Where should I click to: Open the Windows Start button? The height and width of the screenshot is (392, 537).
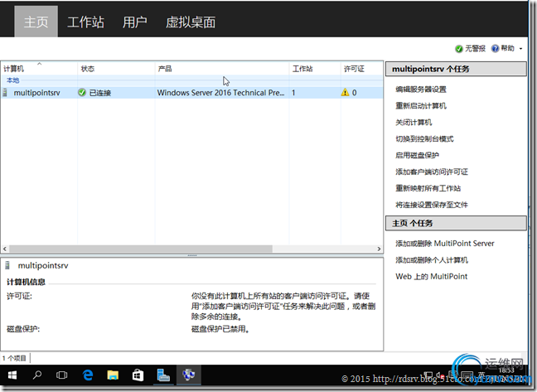[12, 375]
